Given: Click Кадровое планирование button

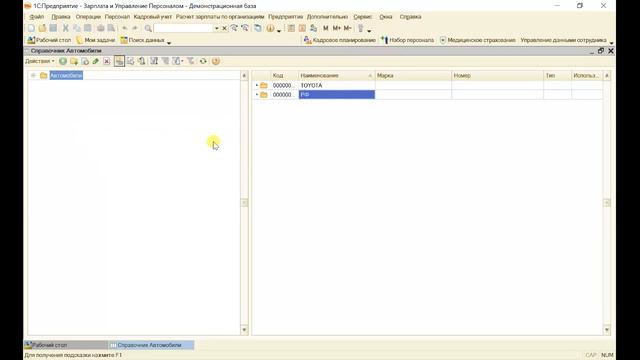Looking at the screenshot, I should click(x=340, y=40).
